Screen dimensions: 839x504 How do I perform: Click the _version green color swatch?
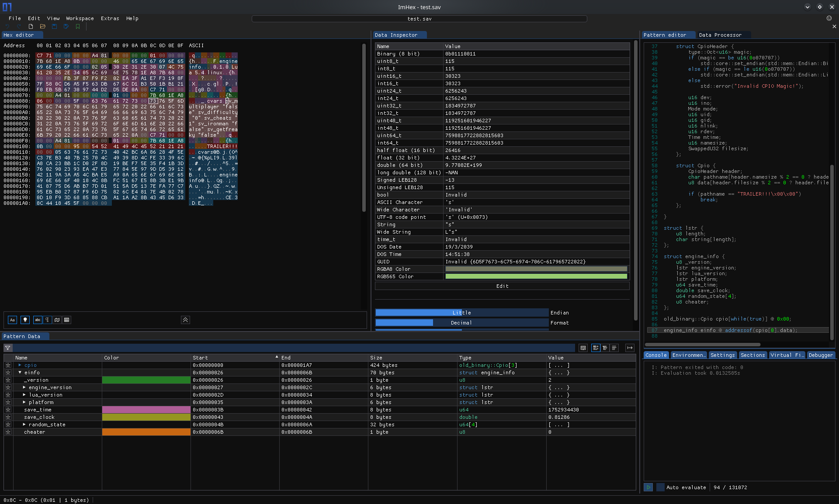tap(146, 380)
